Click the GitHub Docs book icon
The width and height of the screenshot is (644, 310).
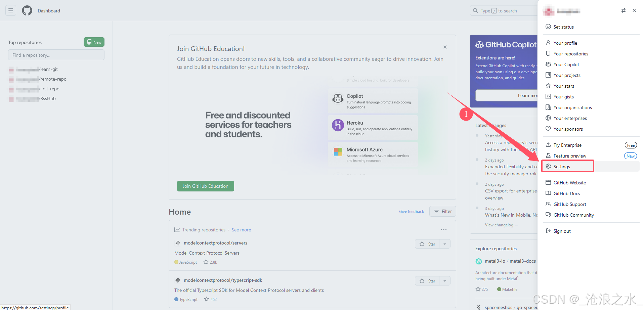click(548, 193)
